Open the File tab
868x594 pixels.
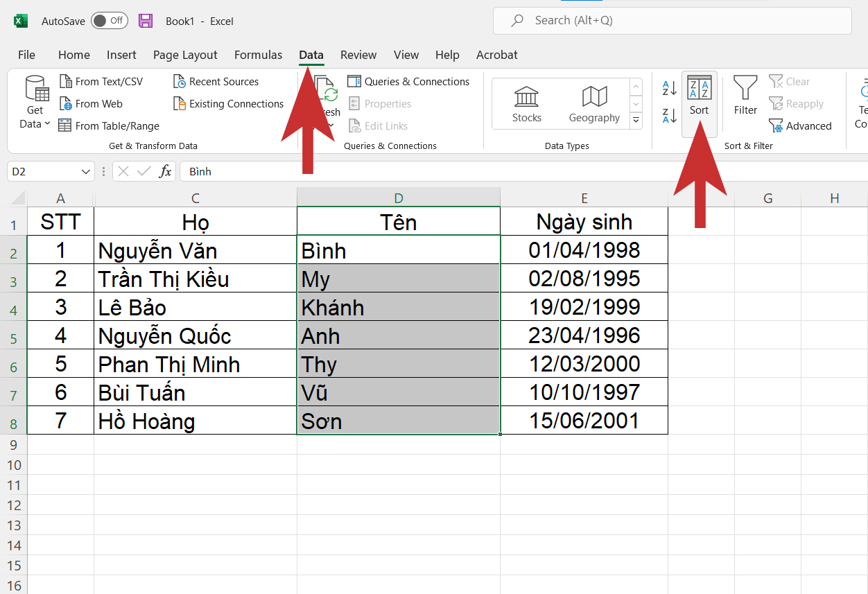(x=26, y=55)
